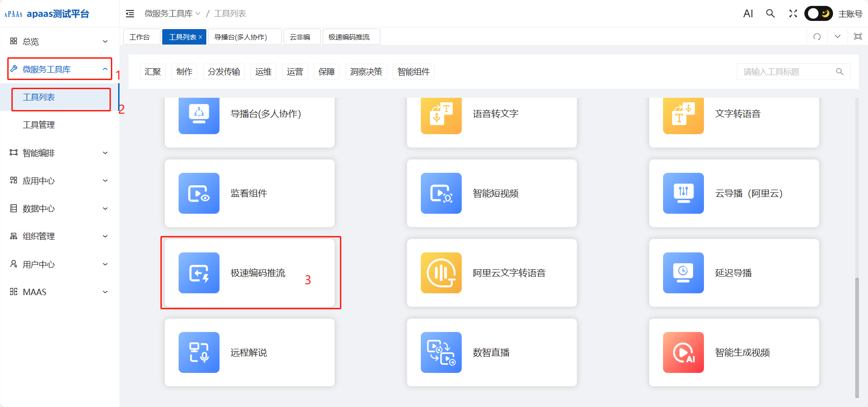Switch to the 云非编 tab

pyautogui.click(x=300, y=37)
